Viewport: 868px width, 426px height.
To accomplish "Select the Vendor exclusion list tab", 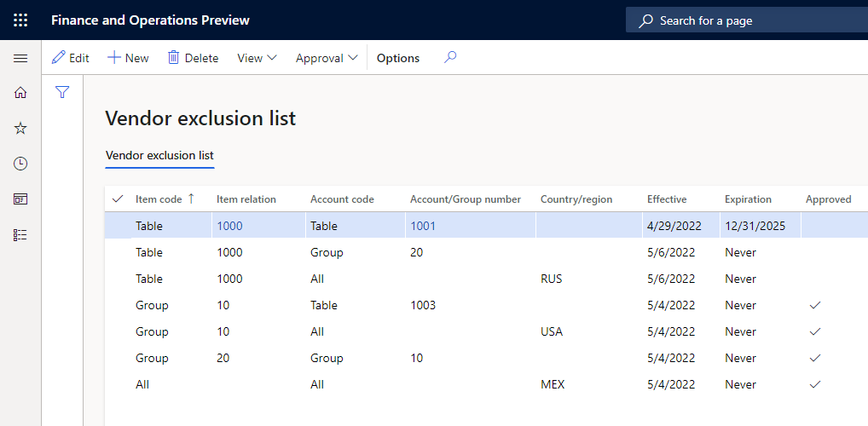I will (159, 155).
